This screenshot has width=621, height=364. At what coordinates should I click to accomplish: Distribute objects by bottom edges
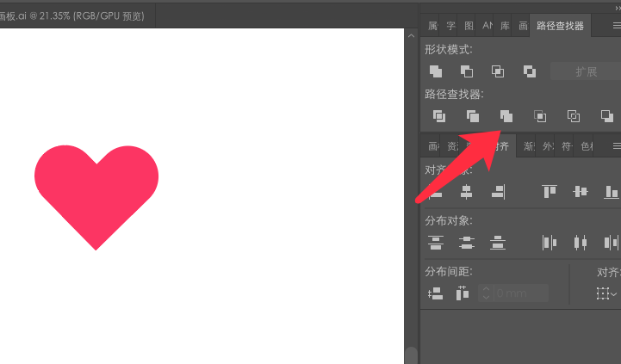click(x=498, y=243)
